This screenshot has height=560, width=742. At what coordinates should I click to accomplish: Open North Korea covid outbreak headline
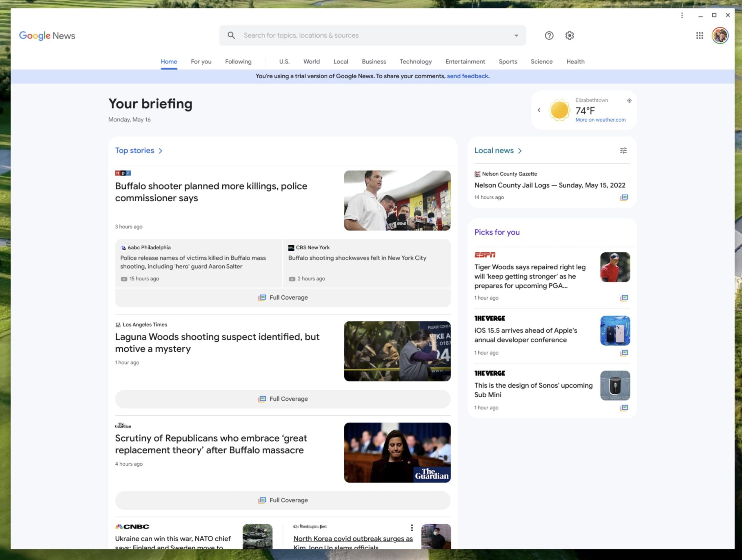click(x=353, y=543)
